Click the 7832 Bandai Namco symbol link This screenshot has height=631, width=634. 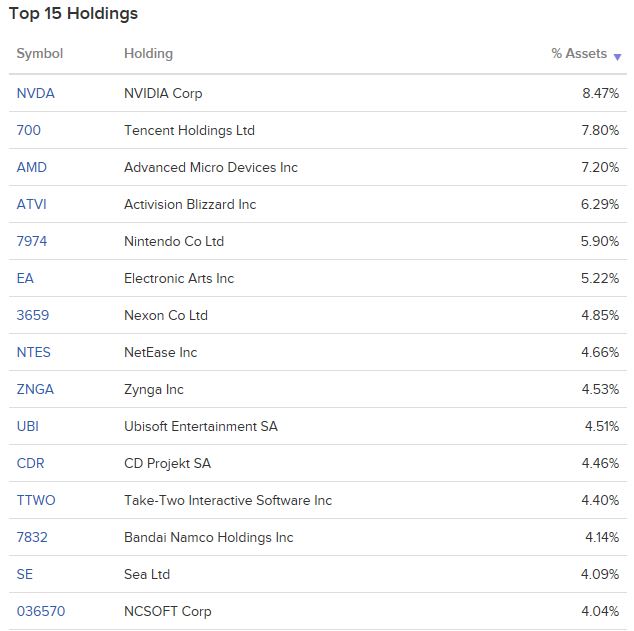pos(32,537)
